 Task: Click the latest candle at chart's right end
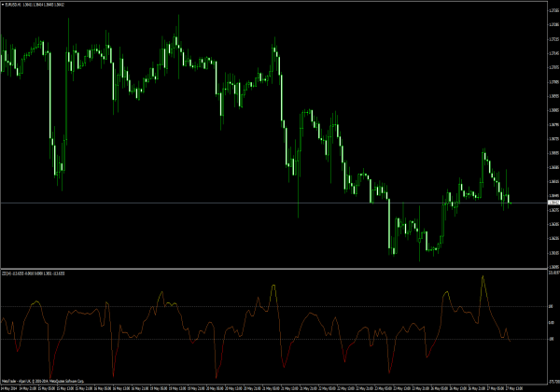510,198
